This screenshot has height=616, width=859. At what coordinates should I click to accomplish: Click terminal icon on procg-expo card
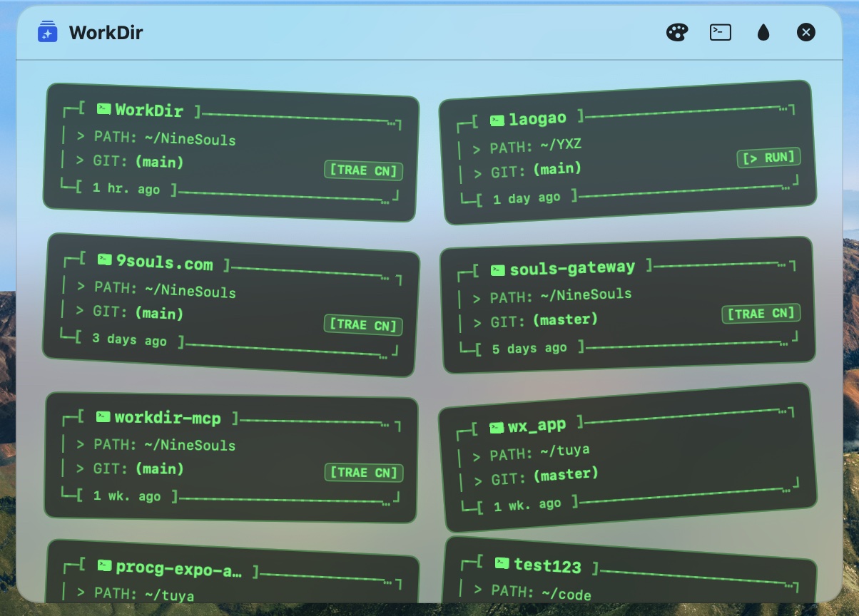pos(105,565)
